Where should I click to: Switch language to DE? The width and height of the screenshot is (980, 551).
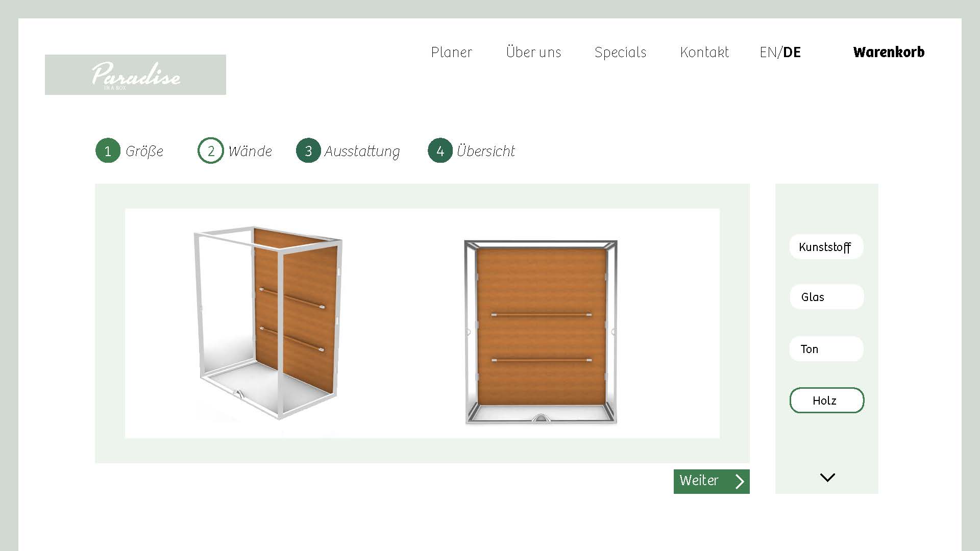792,52
